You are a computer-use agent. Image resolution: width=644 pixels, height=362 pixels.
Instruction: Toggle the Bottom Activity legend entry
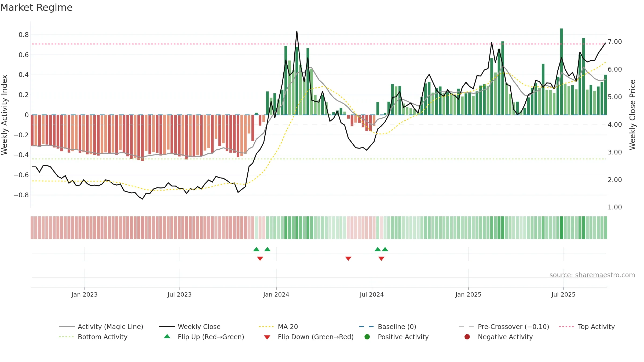[93, 337]
